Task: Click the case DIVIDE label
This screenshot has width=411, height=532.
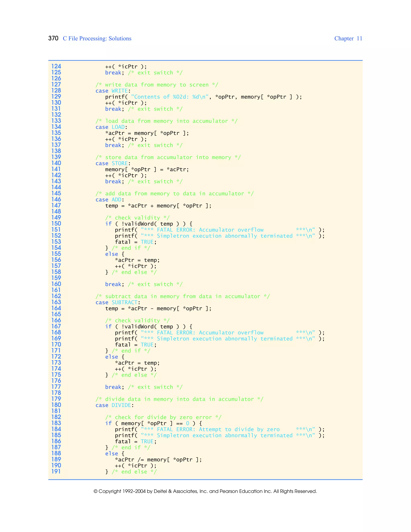Action: click(114, 405)
